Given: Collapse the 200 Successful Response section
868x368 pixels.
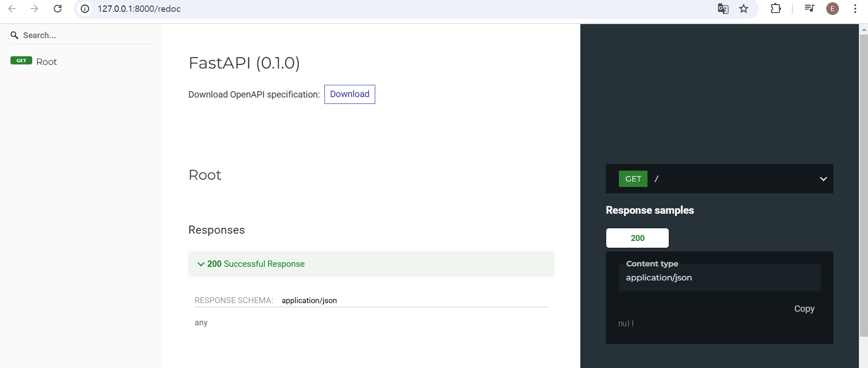Looking at the screenshot, I should click(371, 264).
